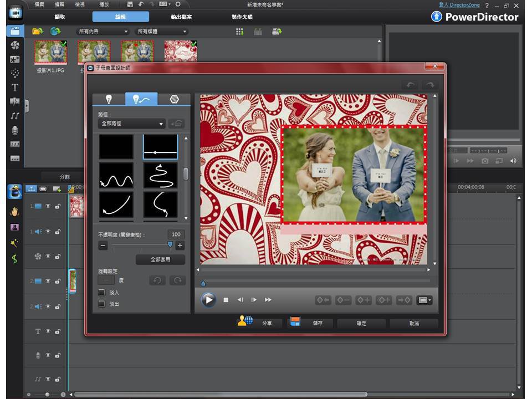Screen dimensions: 532x399
Task: Toggle visibility of the title track
Action: tap(48, 331)
